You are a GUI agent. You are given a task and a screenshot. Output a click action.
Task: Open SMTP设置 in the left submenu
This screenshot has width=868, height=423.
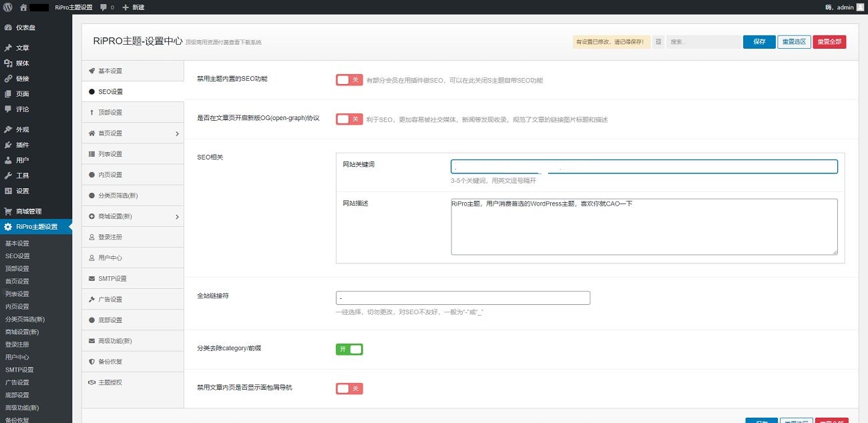tap(19, 370)
